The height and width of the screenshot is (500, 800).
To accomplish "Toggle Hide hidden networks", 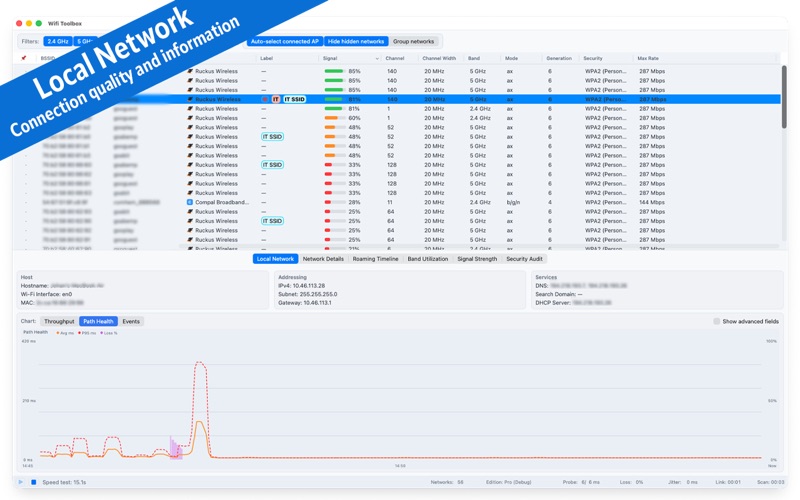I will point(356,41).
